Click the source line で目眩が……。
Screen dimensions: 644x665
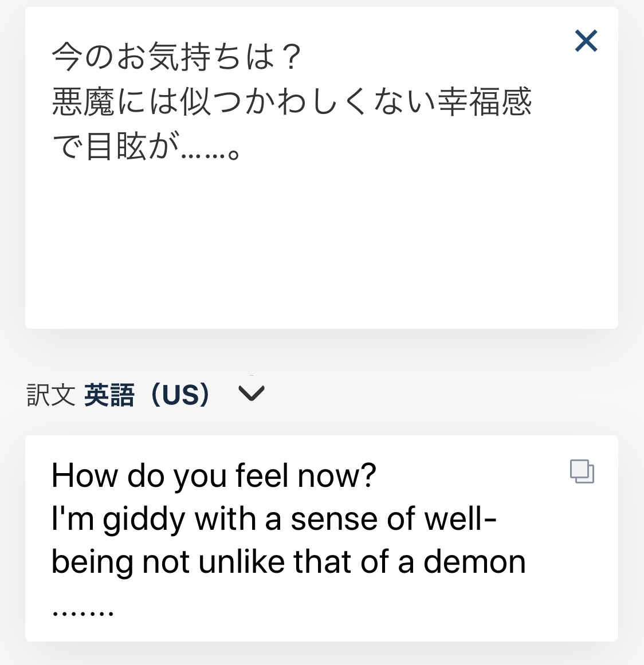click(146, 147)
